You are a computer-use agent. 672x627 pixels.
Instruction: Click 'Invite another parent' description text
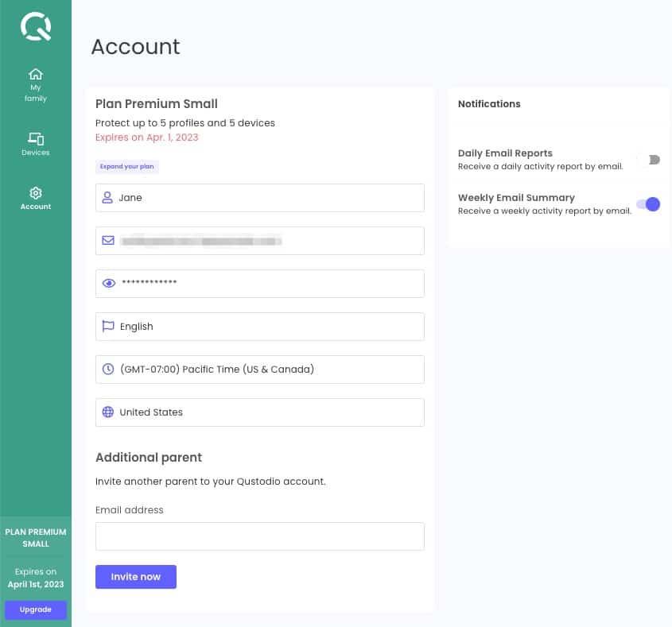tap(211, 482)
